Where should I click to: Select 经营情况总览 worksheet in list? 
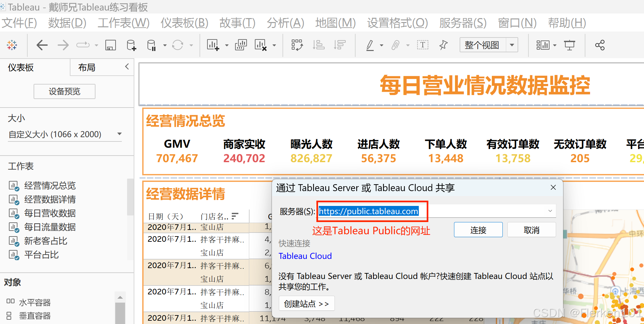pyautogui.click(x=50, y=186)
